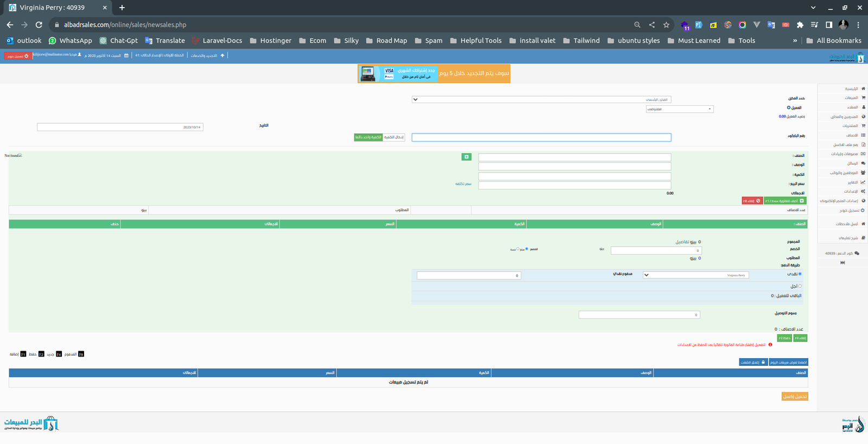Select the cash (نقدى) payment radio button
This screenshot has width=868, height=444.
click(800, 274)
